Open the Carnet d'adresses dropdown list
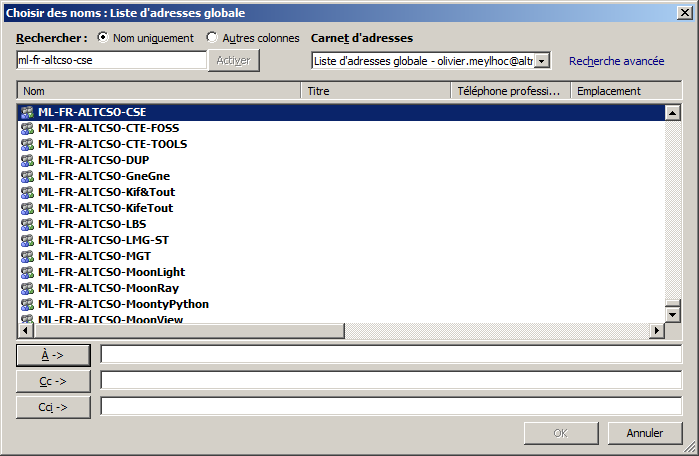Image resolution: width=699 pixels, height=456 pixels. [x=542, y=61]
